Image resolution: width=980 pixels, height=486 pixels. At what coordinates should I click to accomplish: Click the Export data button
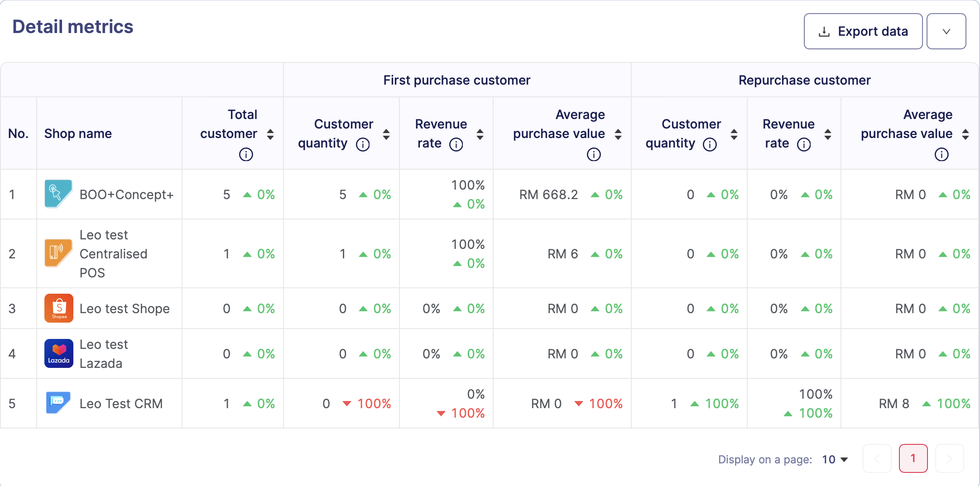pyautogui.click(x=863, y=31)
